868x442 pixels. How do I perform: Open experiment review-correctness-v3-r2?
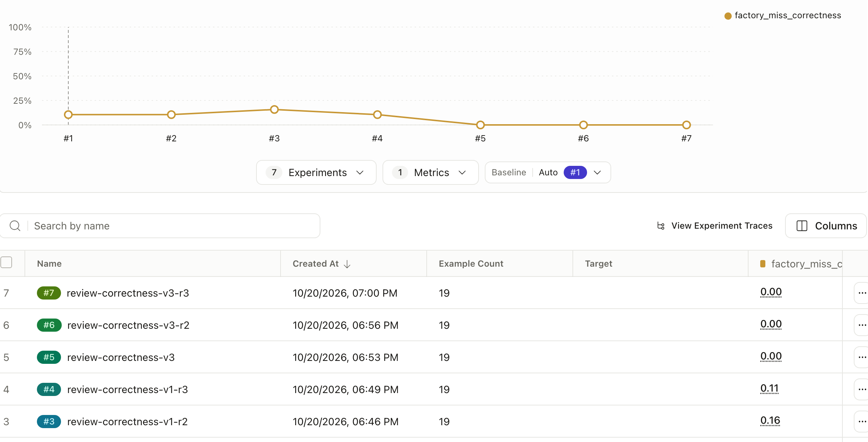[x=128, y=325]
